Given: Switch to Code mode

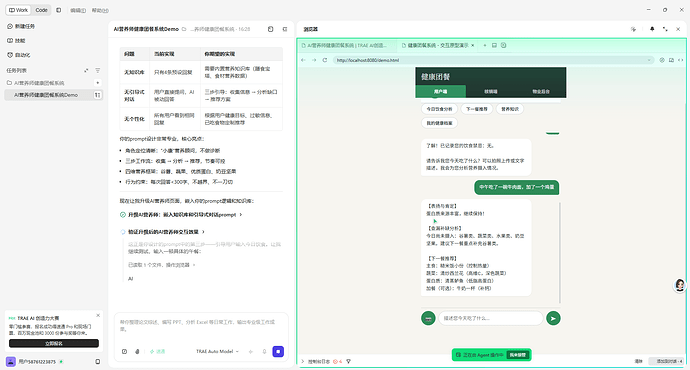Looking at the screenshot, I should pos(41,10).
